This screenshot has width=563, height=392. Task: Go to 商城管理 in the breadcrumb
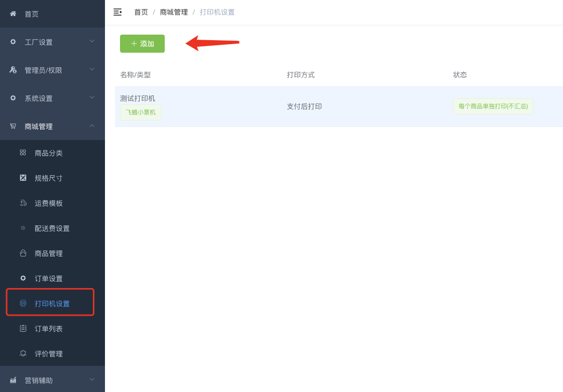pyautogui.click(x=174, y=12)
